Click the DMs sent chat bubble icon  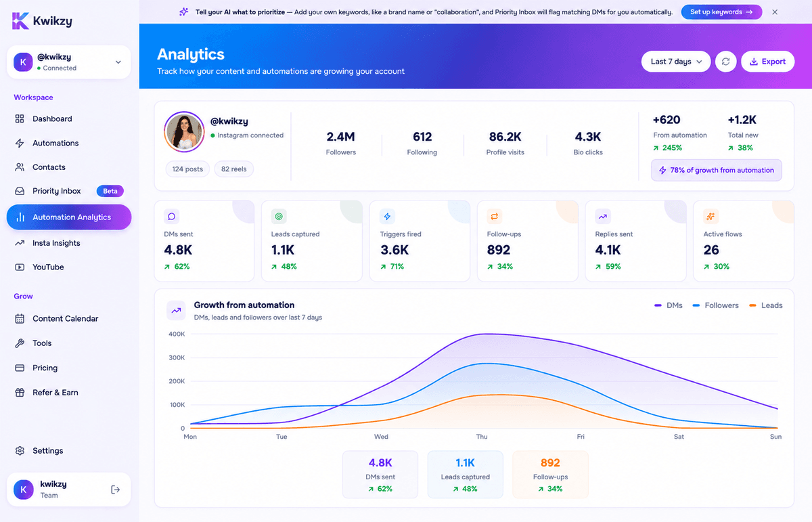click(172, 217)
